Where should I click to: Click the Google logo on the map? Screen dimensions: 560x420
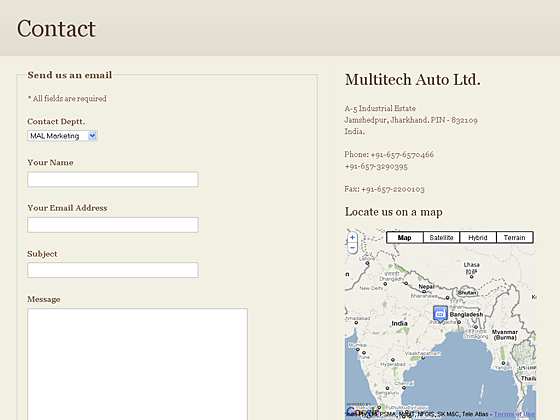[x=362, y=411]
